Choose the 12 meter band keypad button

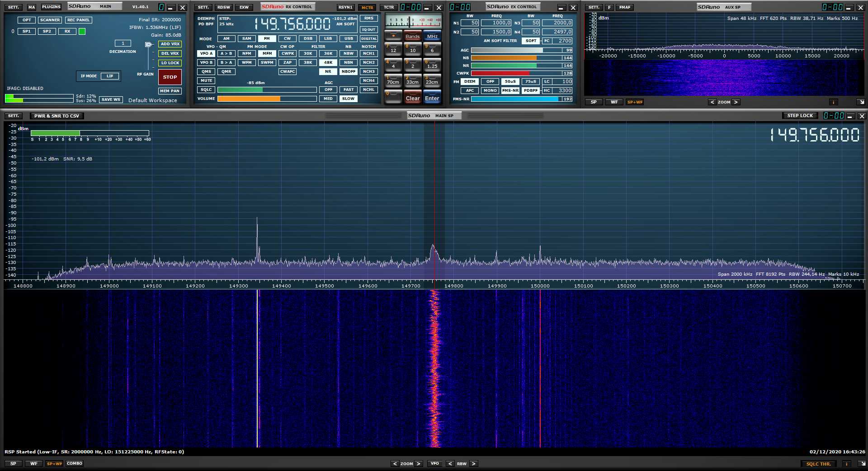(x=393, y=50)
